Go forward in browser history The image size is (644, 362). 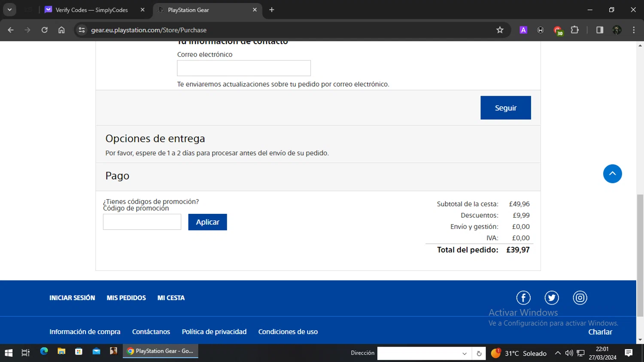27,30
